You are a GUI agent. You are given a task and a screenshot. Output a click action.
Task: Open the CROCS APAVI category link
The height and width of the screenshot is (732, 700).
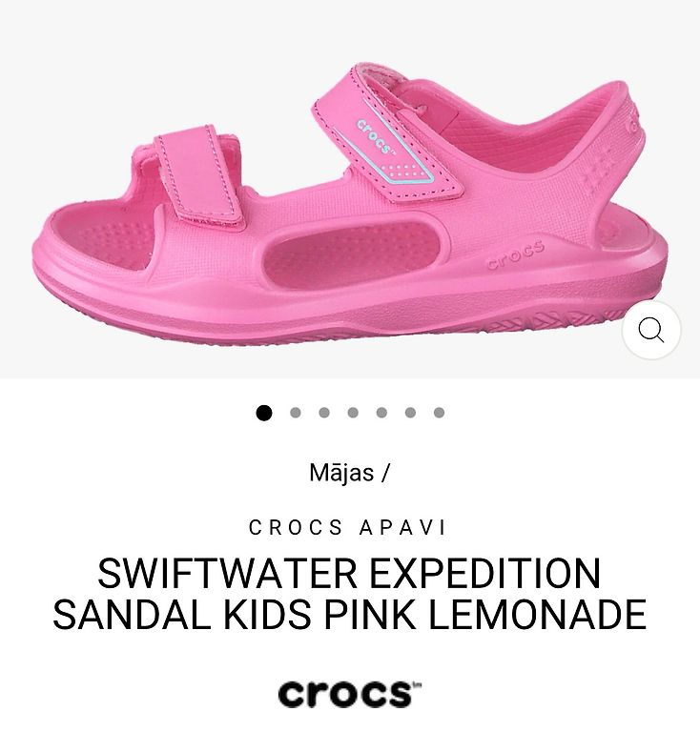(x=347, y=527)
